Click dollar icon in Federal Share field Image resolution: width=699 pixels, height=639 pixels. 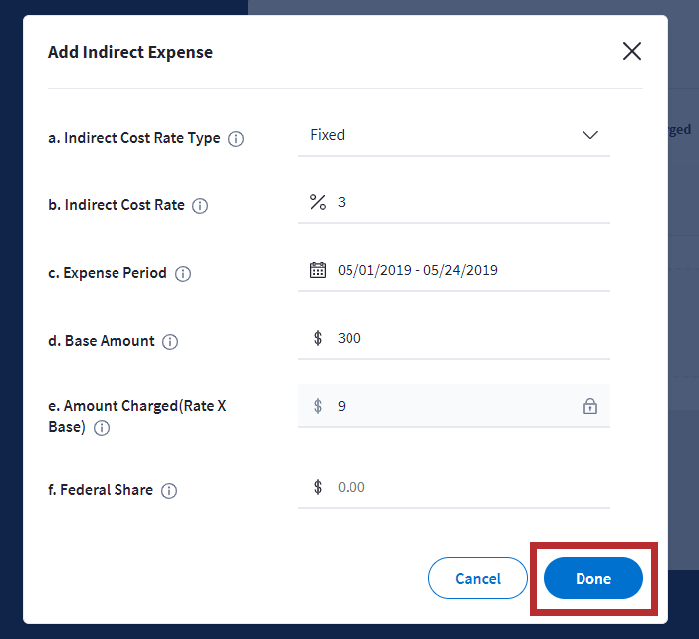[318, 487]
